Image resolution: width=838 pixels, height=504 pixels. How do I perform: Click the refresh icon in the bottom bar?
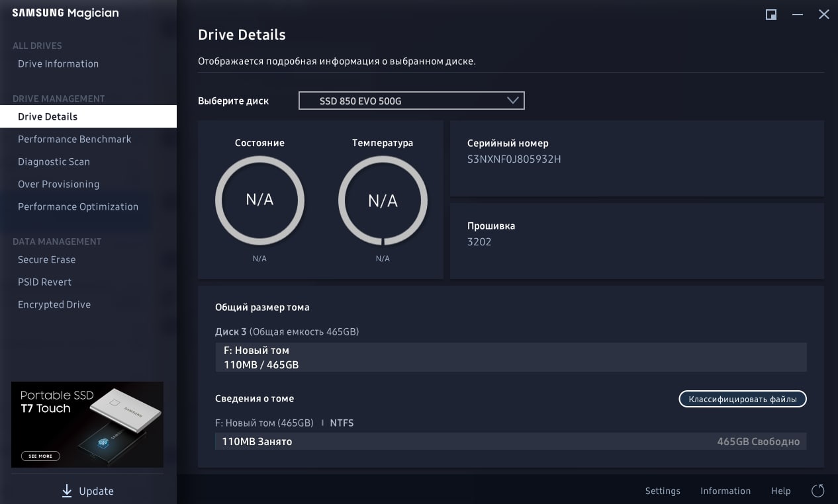coord(818,491)
